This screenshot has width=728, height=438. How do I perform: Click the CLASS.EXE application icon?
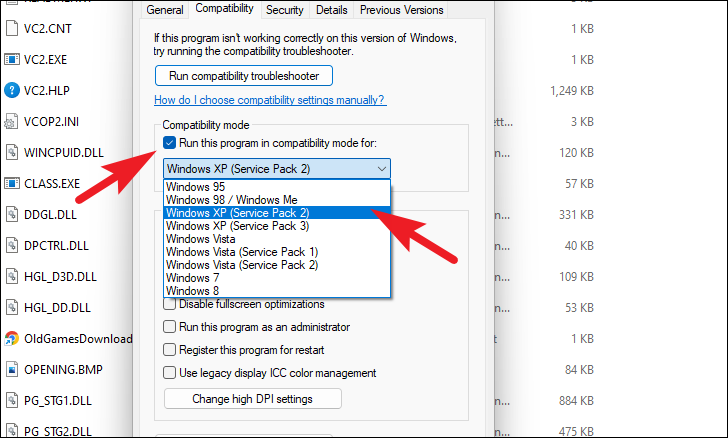point(12,183)
